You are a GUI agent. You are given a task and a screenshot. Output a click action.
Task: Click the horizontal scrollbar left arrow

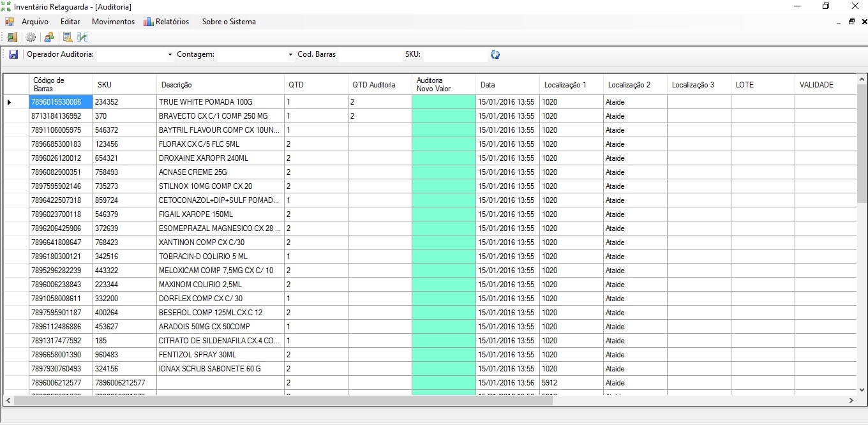pos(8,401)
